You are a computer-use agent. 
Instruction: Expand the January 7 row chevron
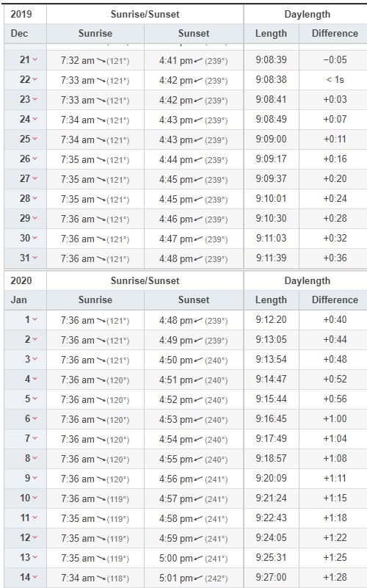pyautogui.click(x=34, y=438)
